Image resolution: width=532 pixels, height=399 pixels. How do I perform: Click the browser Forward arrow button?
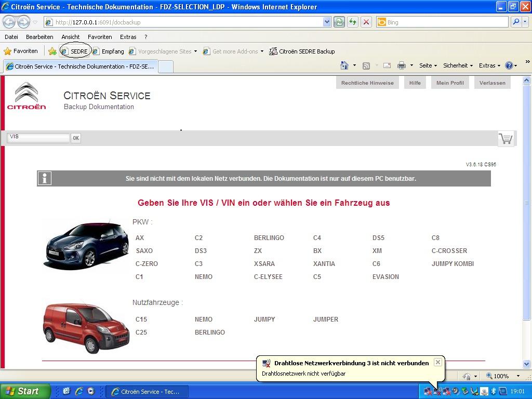point(23,22)
